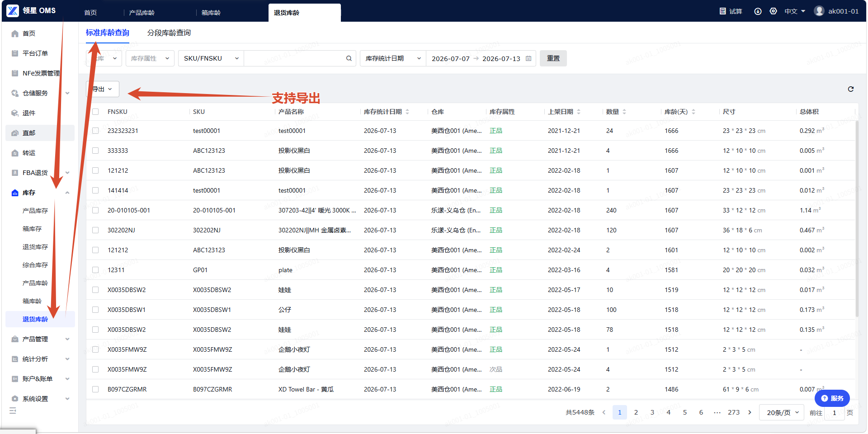Open the 20条/页 page size dropdown
The width and height of the screenshot is (868, 434).
tap(782, 412)
